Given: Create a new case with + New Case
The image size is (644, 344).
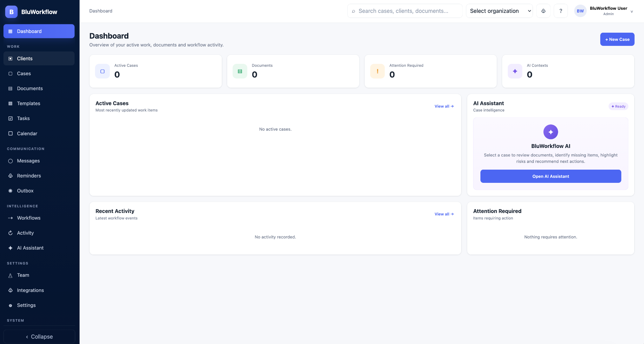Looking at the screenshot, I should pos(617,39).
